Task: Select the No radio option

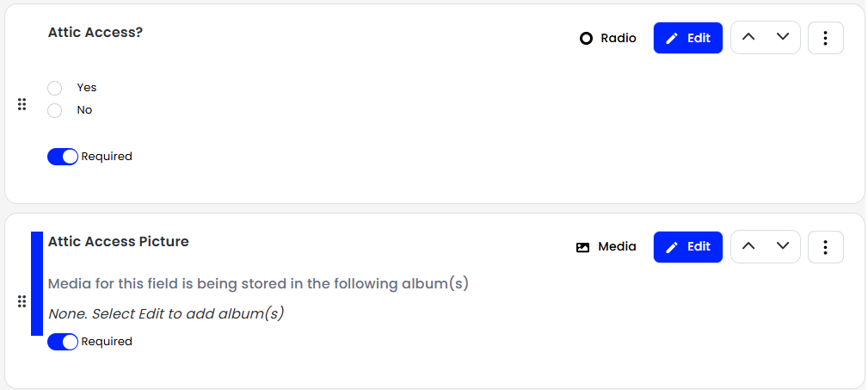Action: click(x=54, y=110)
